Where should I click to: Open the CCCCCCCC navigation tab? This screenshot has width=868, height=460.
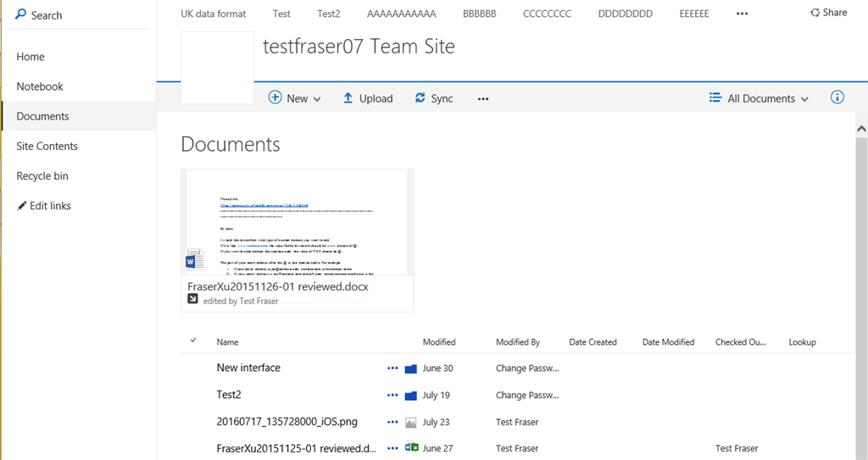click(547, 14)
